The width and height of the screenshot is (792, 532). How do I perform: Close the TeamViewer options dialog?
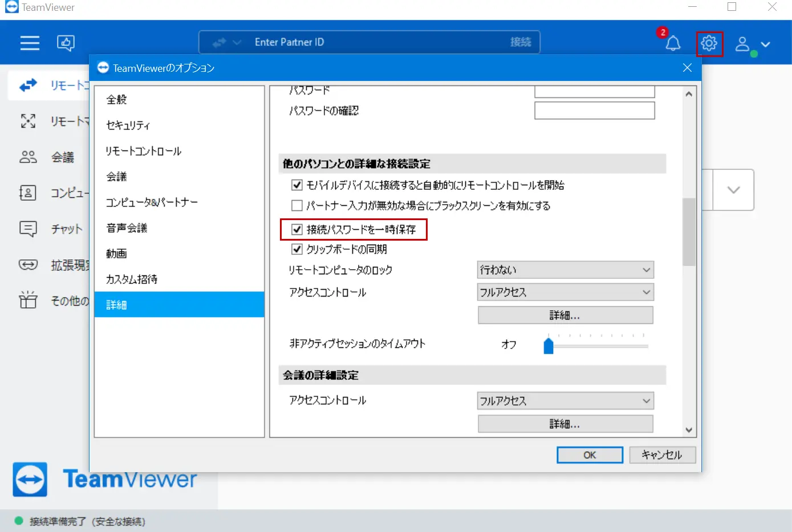(687, 68)
